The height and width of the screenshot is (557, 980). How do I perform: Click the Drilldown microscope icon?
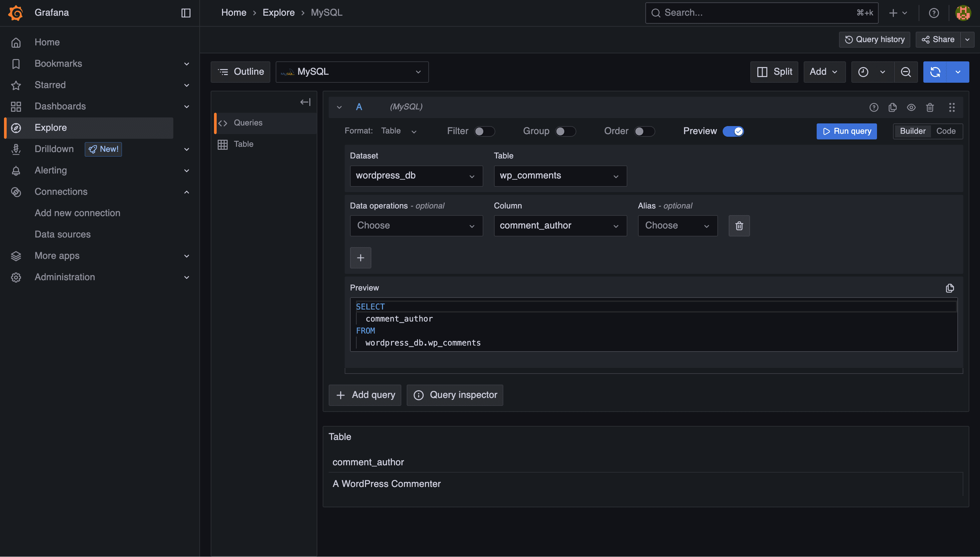click(x=16, y=149)
